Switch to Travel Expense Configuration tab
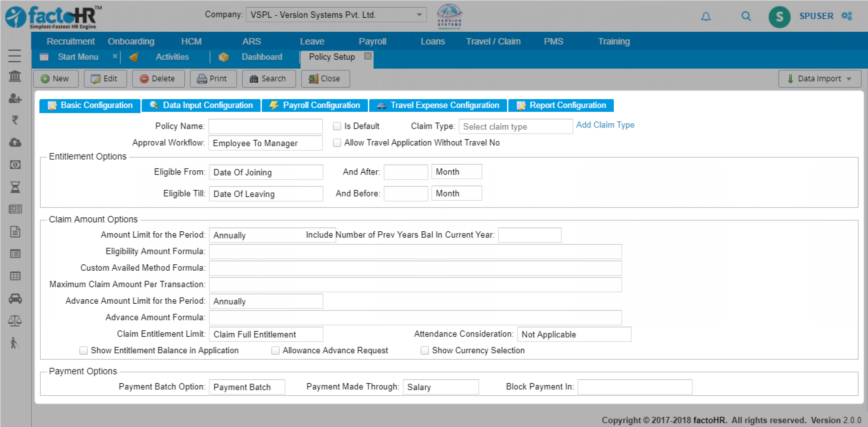The image size is (868, 427). click(438, 105)
